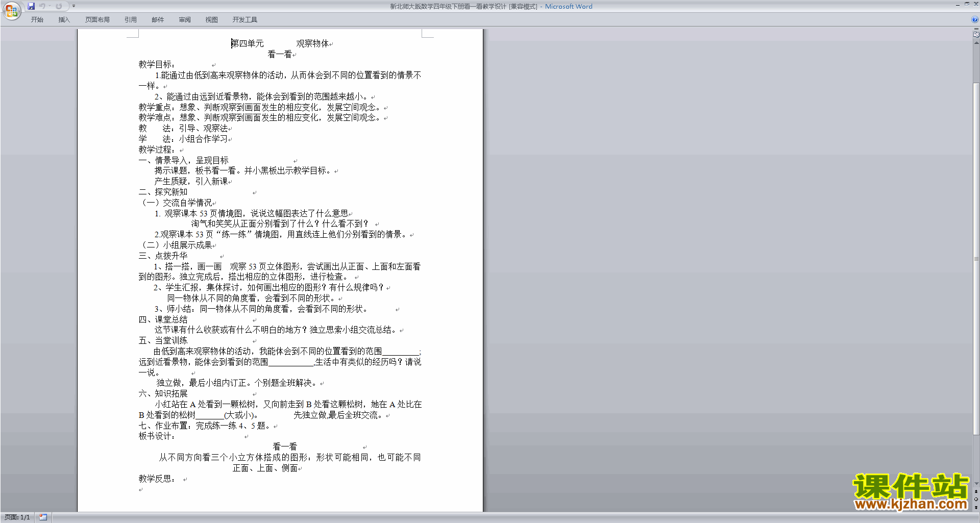Click the heading 二、探究新知

[163, 192]
